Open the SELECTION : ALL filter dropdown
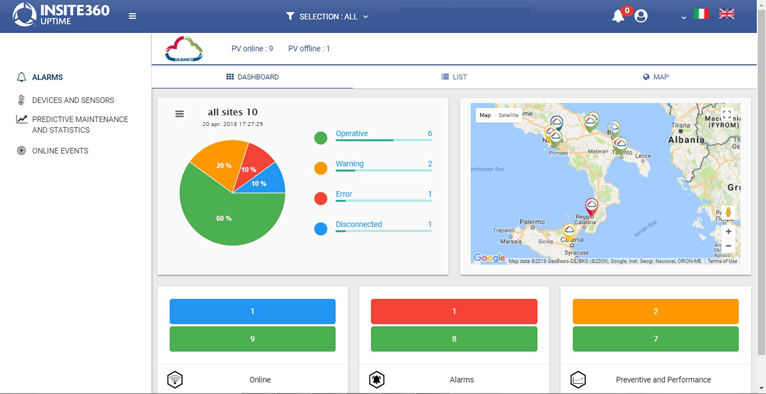 [x=327, y=17]
